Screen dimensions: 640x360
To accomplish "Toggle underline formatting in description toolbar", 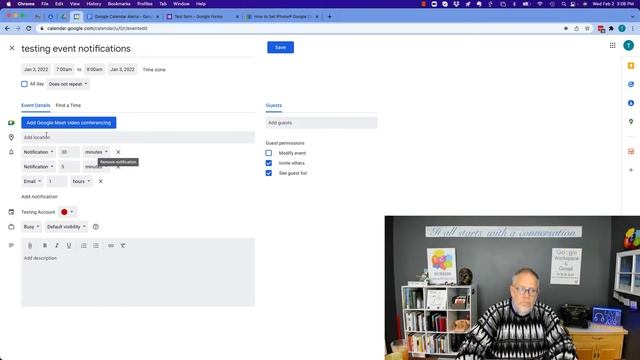I will click(x=69, y=246).
